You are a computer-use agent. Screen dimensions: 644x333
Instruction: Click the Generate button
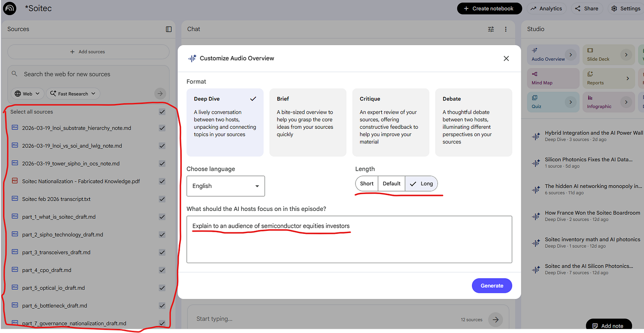492,286
